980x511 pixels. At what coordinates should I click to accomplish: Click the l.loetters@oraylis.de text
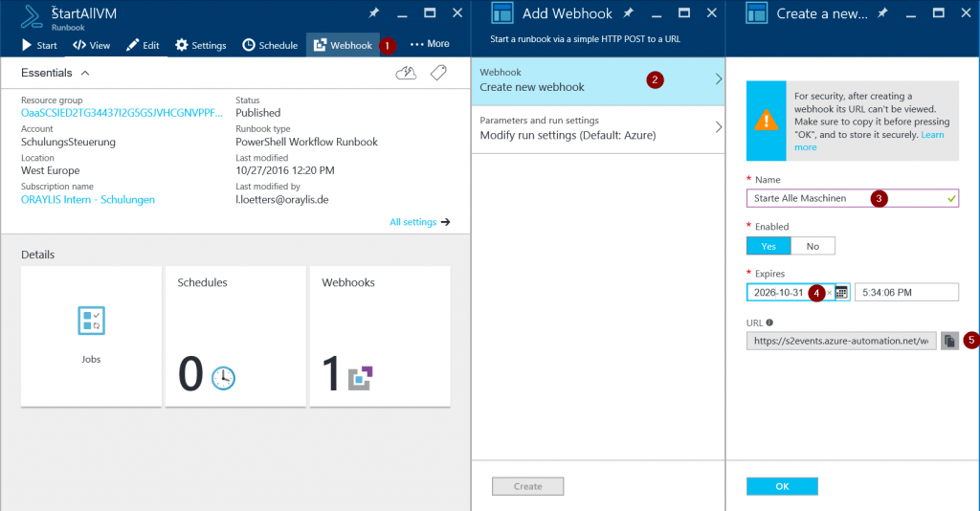point(282,200)
